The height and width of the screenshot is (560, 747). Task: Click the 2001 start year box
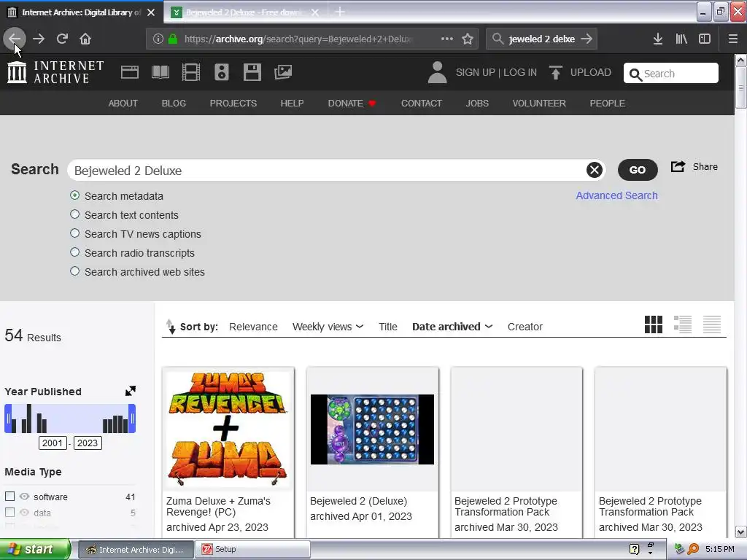(x=53, y=443)
